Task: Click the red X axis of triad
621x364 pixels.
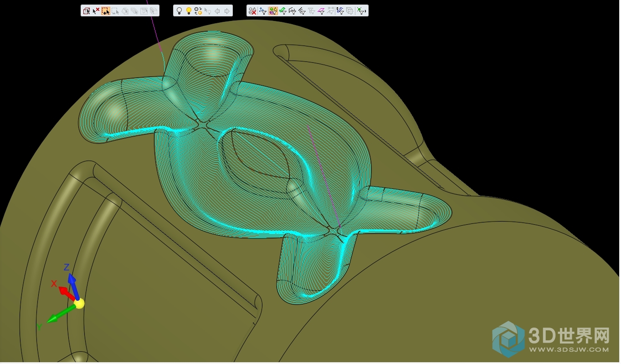Action: [x=67, y=293]
